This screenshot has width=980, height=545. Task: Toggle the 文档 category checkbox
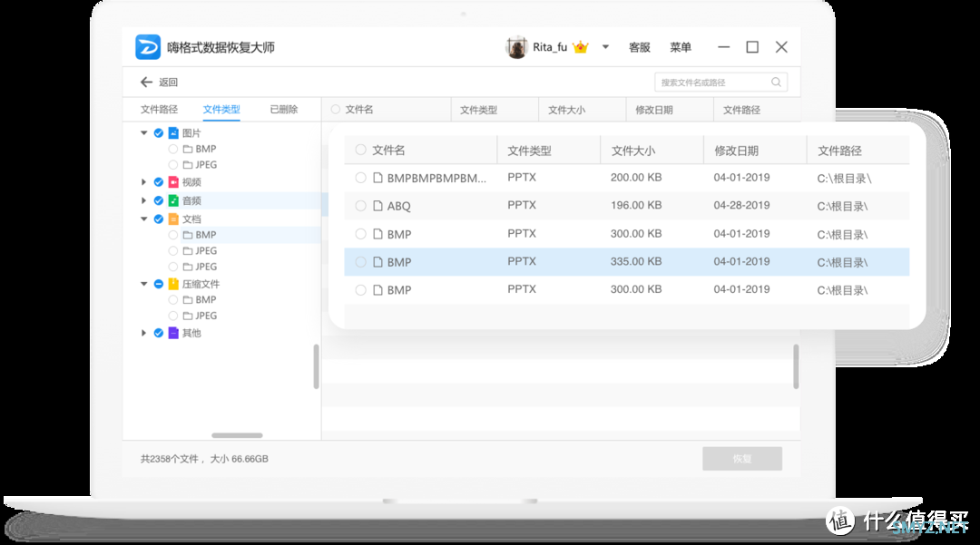(159, 219)
